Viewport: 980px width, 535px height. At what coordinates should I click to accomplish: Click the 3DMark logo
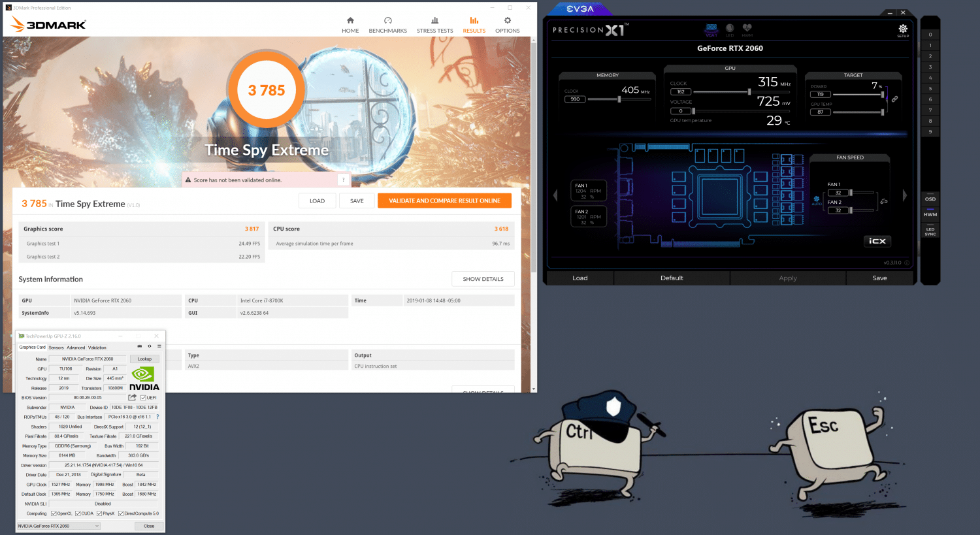[x=49, y=25]
